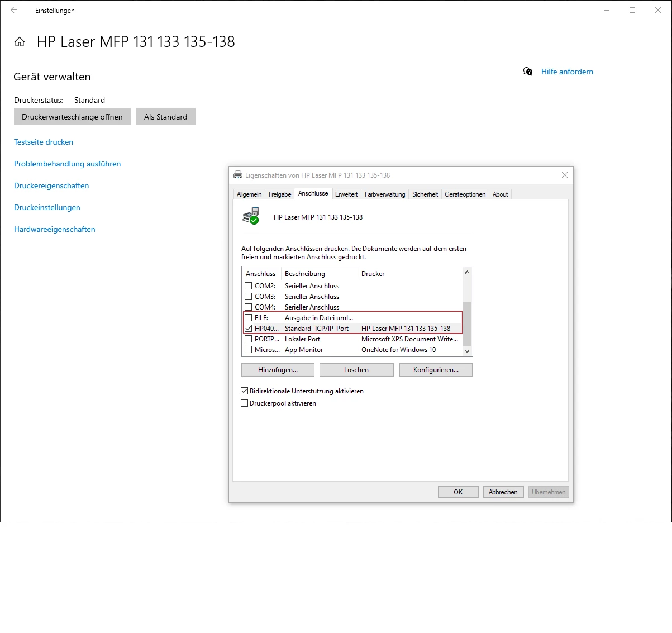Screen dimensions: 672x633
Task: Tick the COM4: port checkbox
Action: tap(249, 307)
